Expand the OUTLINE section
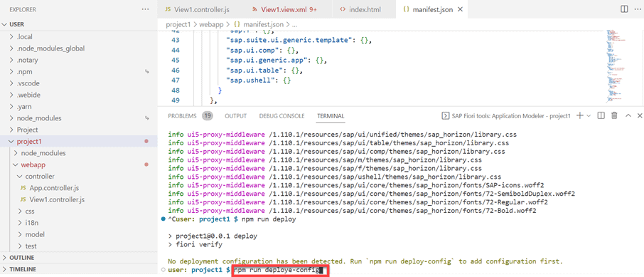This screenshot has height=277, width=644. pyautogui.click(x=78, y=258)
